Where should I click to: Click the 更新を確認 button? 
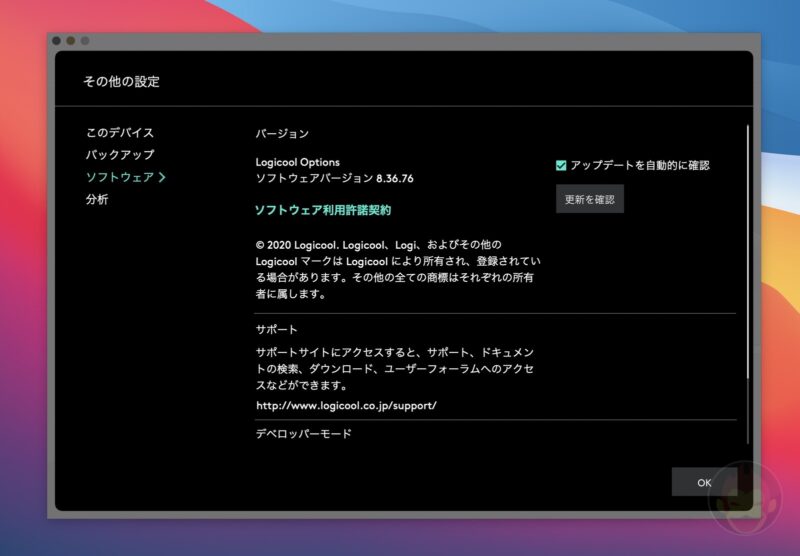[589, 199]
